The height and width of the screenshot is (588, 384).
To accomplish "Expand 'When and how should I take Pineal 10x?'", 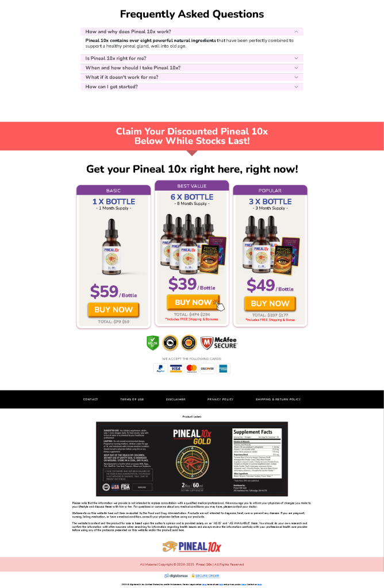I will (x=192, y=68).
